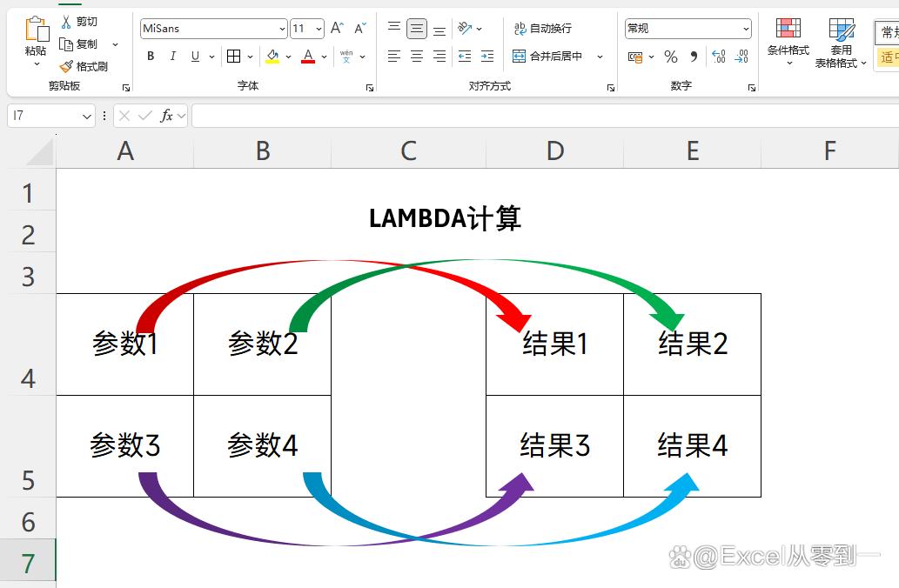Center text horizontally
899x588 pixels.
pyautogui.click(x=417, y=57)
